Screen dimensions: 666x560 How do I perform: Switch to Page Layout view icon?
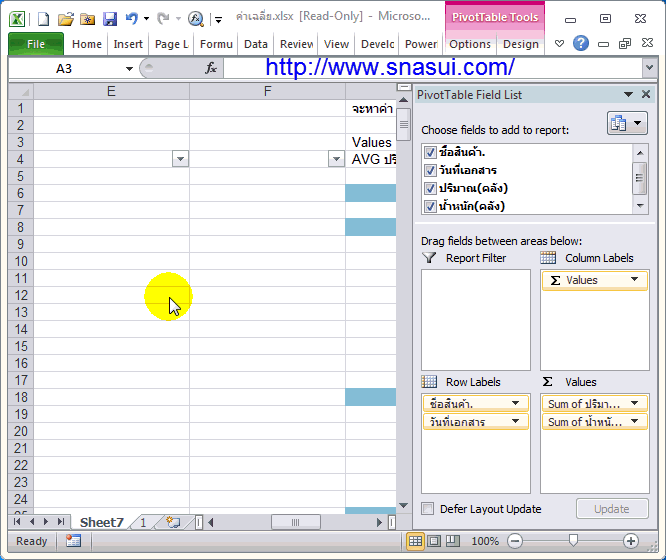pyautogui.click(x=434, y=541)
